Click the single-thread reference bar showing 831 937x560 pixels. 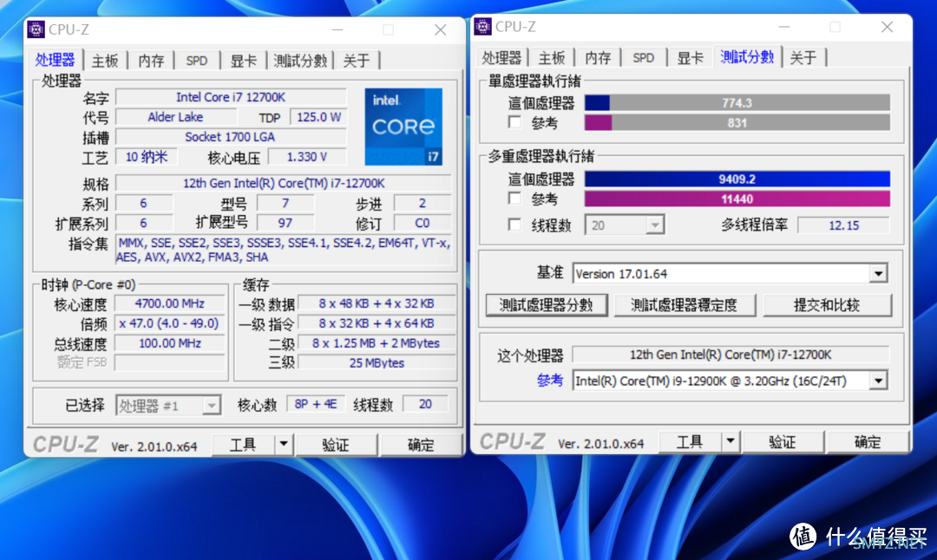(737, 123)
